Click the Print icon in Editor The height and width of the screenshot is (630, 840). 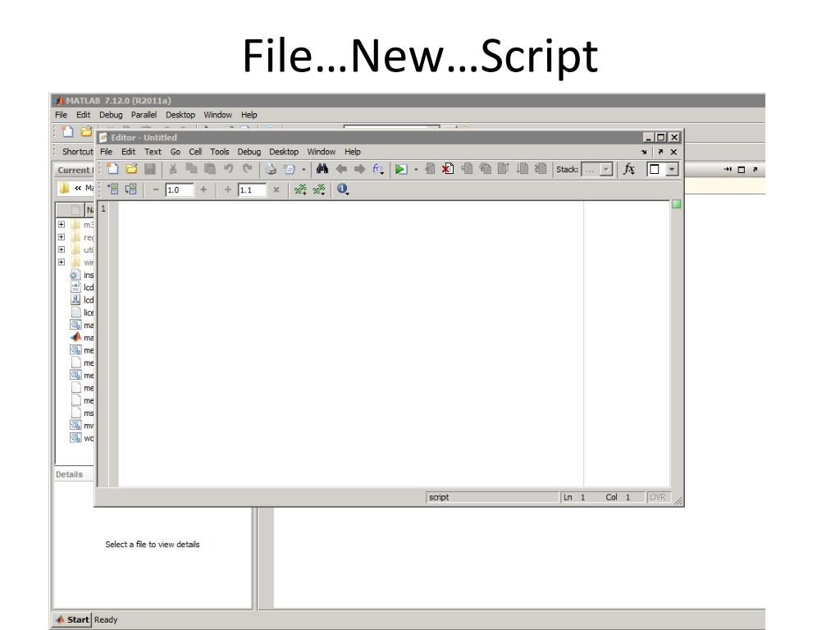click(271, 169)
